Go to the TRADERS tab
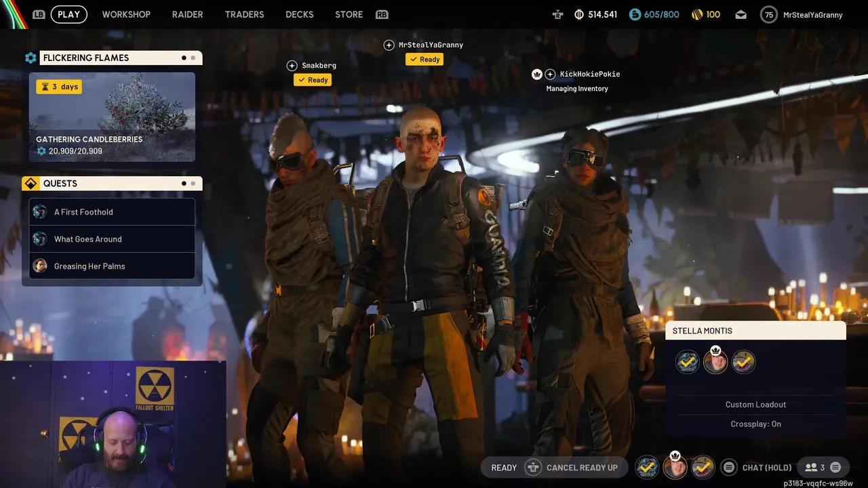This screenshot has width=868, height=488. 244,14
